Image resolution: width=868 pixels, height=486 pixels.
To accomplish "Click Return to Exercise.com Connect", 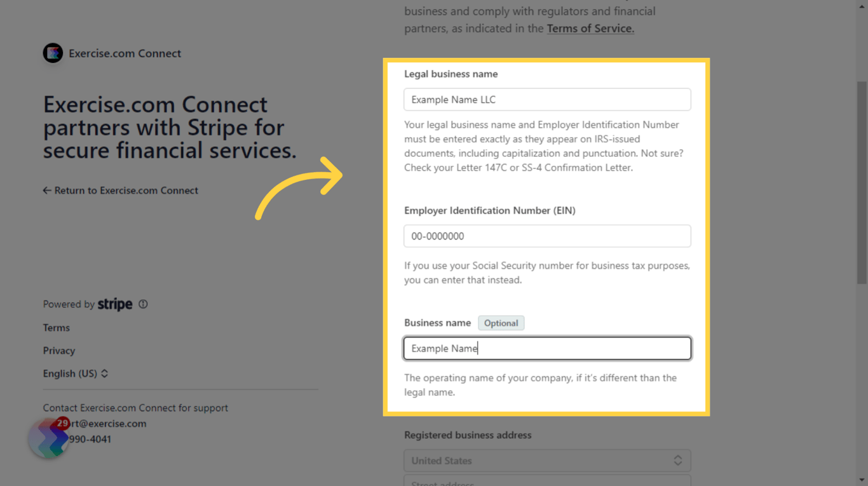I will 126,190.
